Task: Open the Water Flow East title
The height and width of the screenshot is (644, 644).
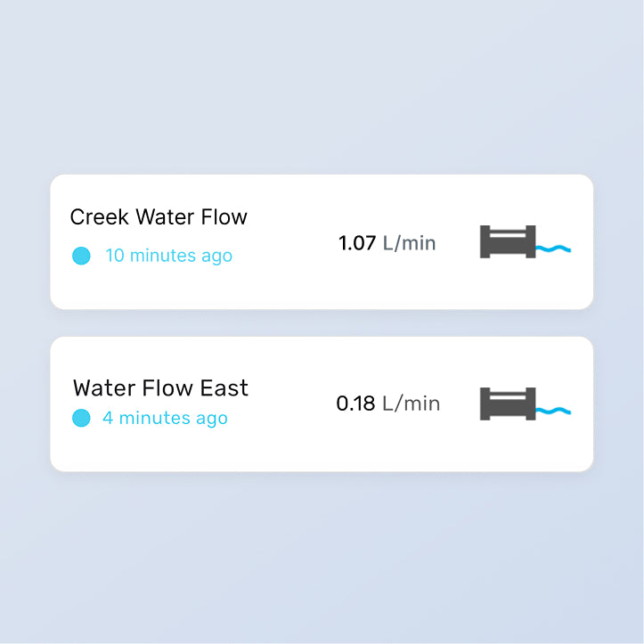Action: pos(160,388)
